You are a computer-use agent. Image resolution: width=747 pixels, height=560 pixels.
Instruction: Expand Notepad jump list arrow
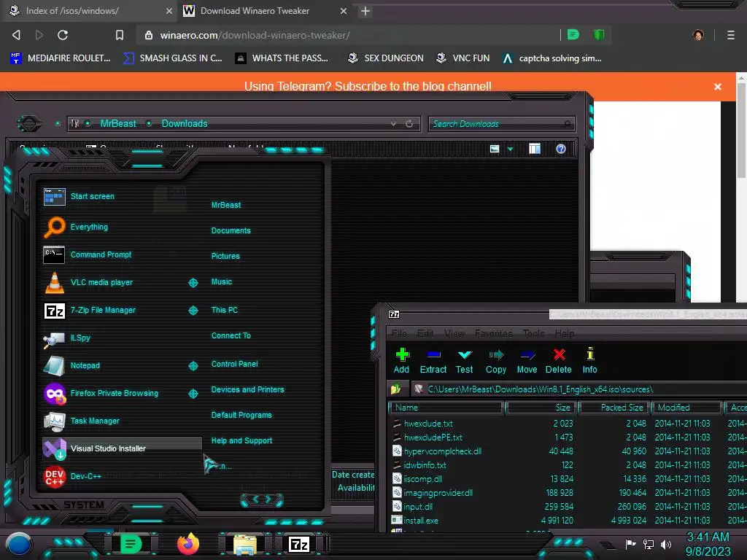point(193,366)
